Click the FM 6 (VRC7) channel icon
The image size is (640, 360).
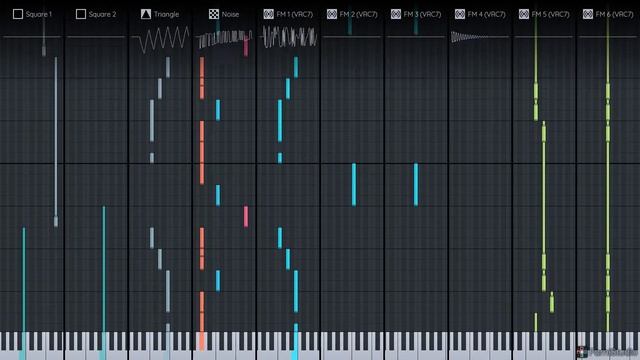[588, 14]
